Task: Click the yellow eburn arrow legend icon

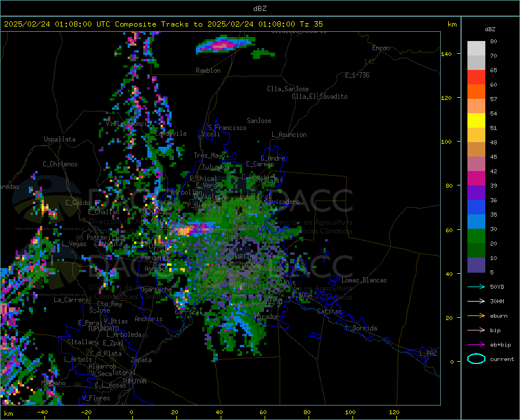Action: click(x=476, y=316)
